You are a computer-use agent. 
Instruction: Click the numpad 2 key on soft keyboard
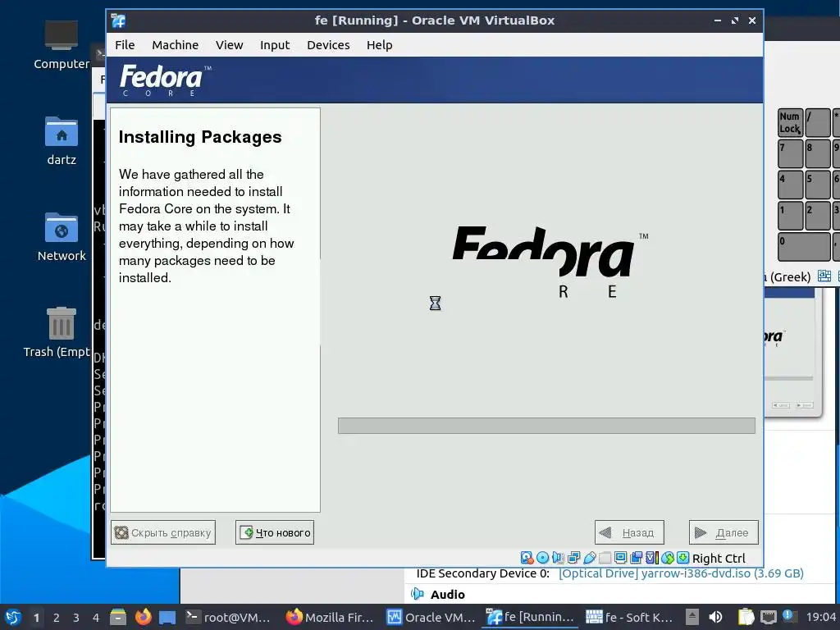pyautogui.click(x=818, y=216)
